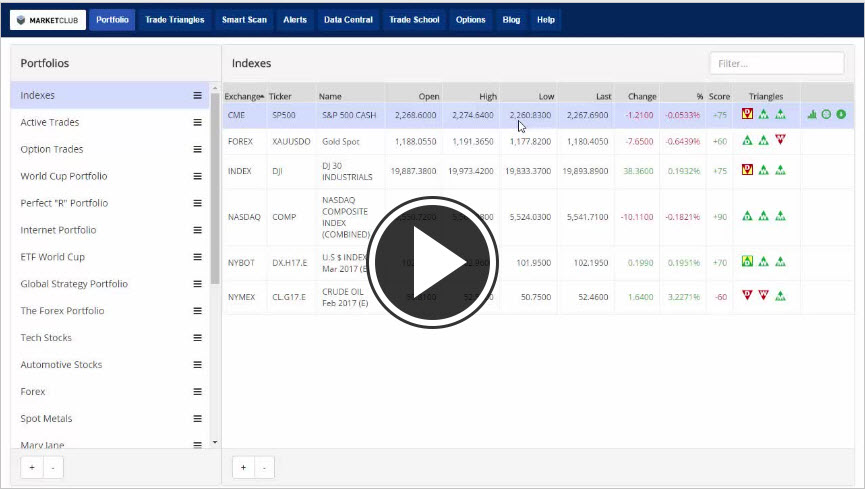Click the red daily triangle for CRUDE OIL
865x489 pixels.
coord(747,295)
